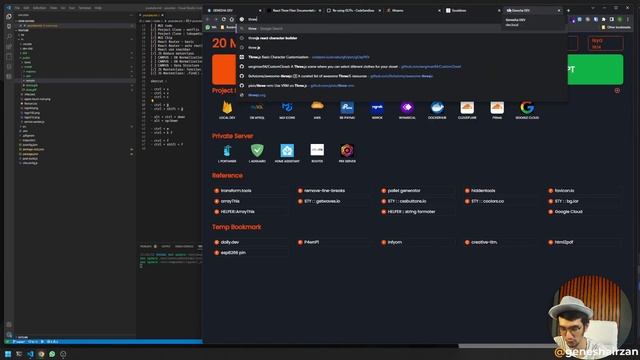Viewport: 640px width, 360px height.
Task: Switch to the CodeSandbox browser tab
Action: click(x=353, y=10)
